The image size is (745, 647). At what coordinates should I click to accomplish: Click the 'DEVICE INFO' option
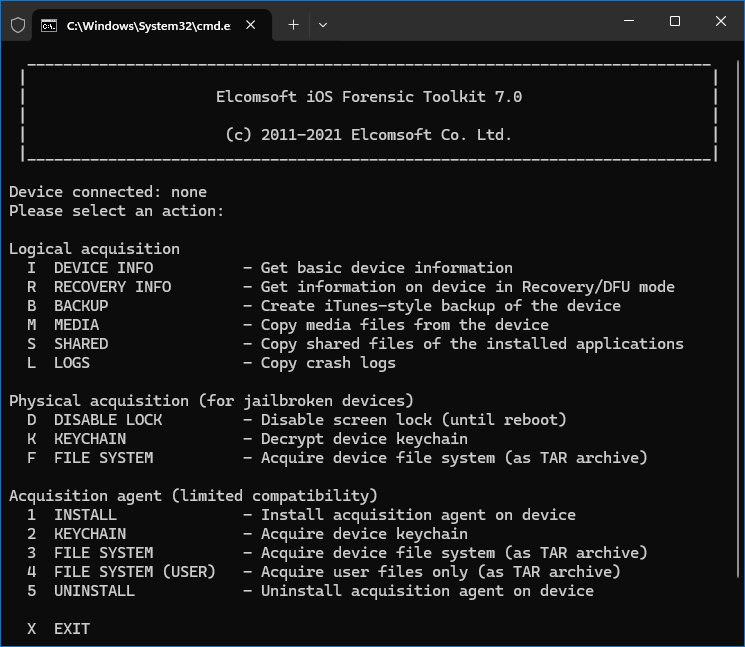coord(104,268)
